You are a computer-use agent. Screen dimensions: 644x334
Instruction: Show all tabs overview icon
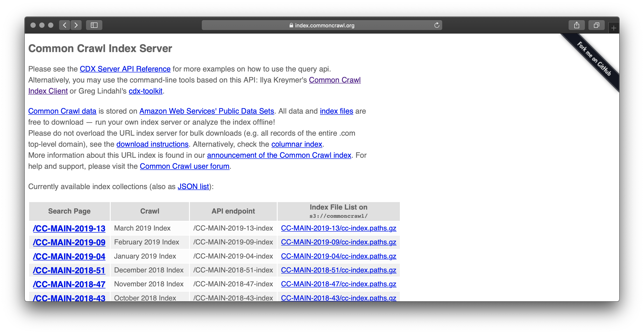click(597, 25)
